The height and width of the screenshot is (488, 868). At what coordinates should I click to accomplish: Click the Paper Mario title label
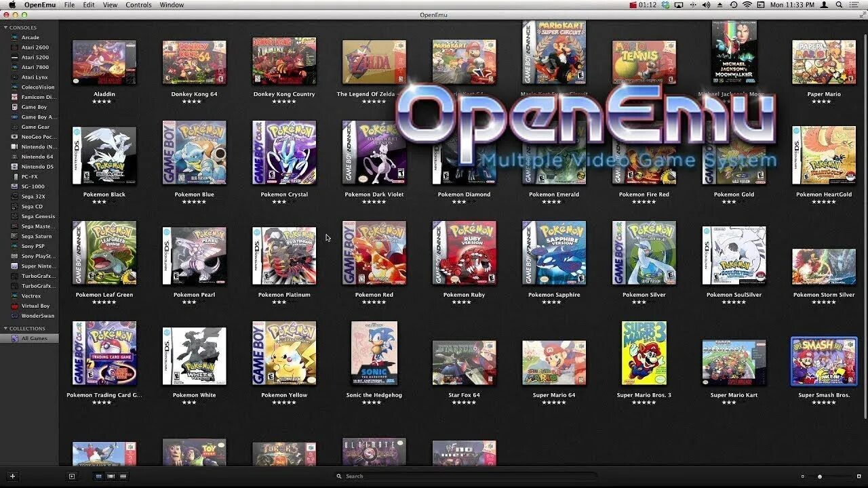click(824, 94)
